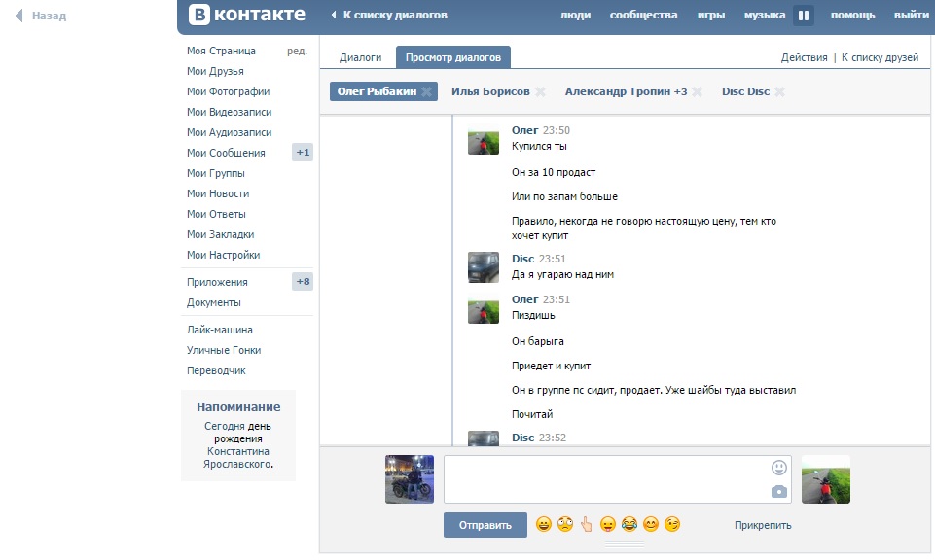Open the сообщества header menu

pos(643,15)
